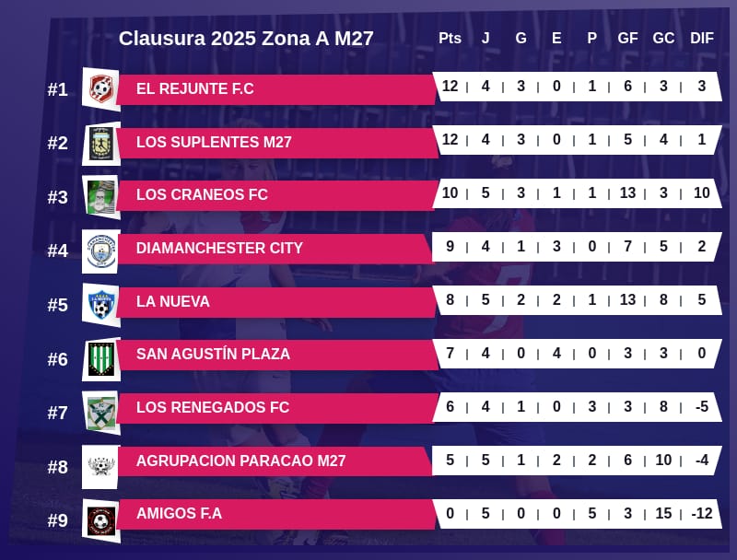Screen dimensions: 737x560
Task: Select San Agustín Plaza's green striped crest
Action: pos(100,357)
